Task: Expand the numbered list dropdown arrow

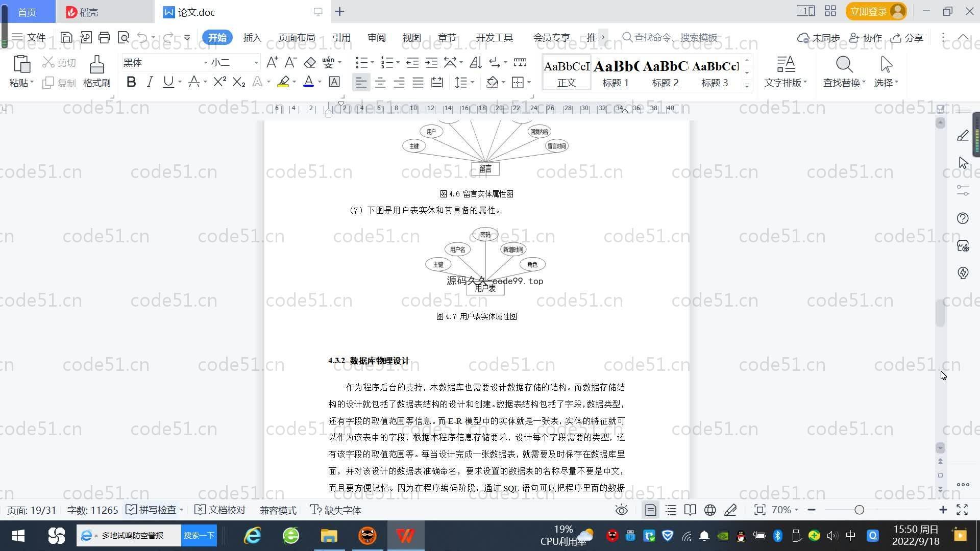Action: coord(398,63)
